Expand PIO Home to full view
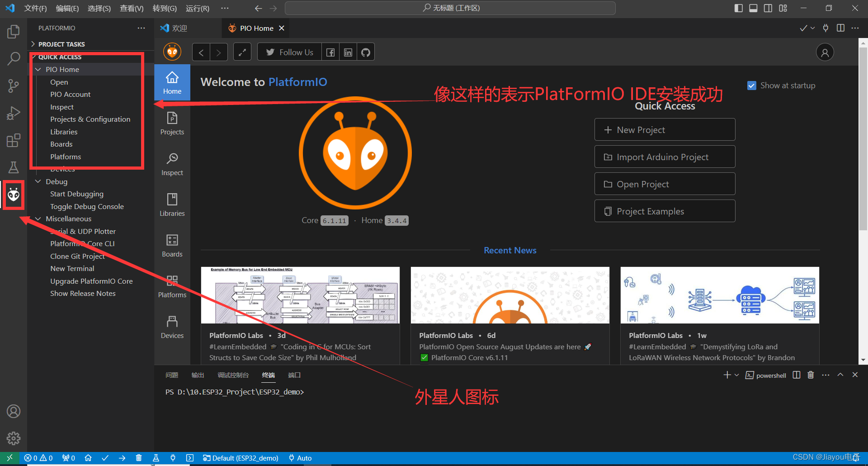Viewport: 868px width, 466px height. tap(242, 52)
